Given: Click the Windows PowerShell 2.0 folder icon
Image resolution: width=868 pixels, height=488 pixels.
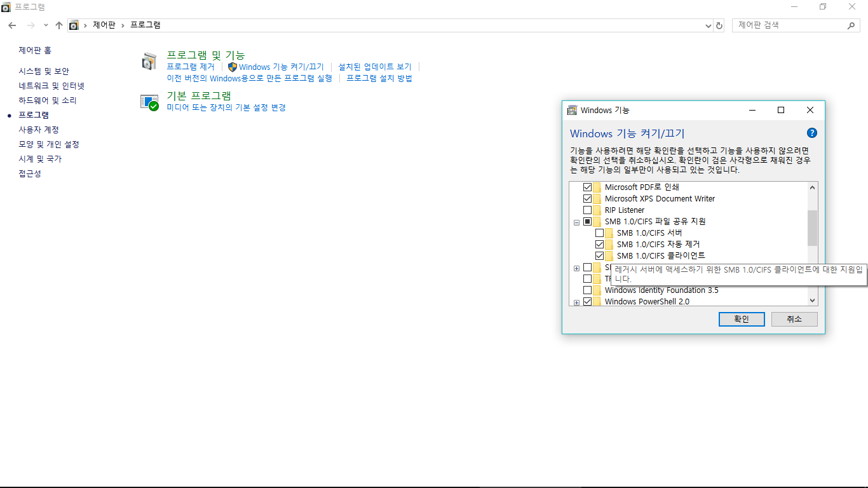Looking at the screenshot, I should pyautogui.click(x=597, y=301).
